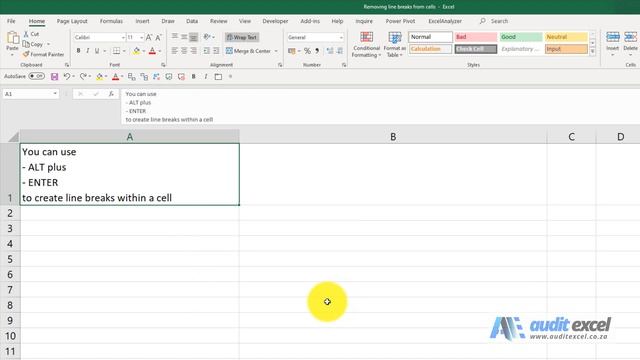Apply red font color in the Font group
This screenshot has width=640, height=360.
pyautogui.click(x=152, y=51)
